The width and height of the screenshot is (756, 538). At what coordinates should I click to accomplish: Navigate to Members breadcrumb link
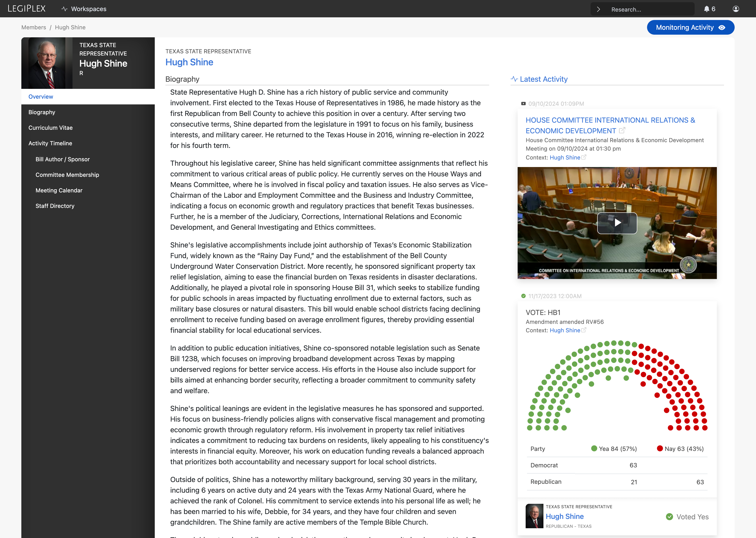click(x=34, y=27)
